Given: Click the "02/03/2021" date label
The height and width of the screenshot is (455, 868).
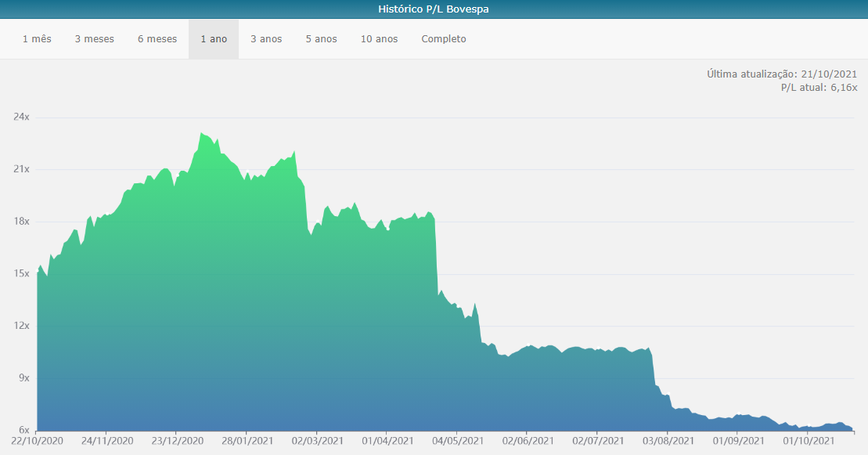Looking at the screenshot, I should click(x=317, y=441).
